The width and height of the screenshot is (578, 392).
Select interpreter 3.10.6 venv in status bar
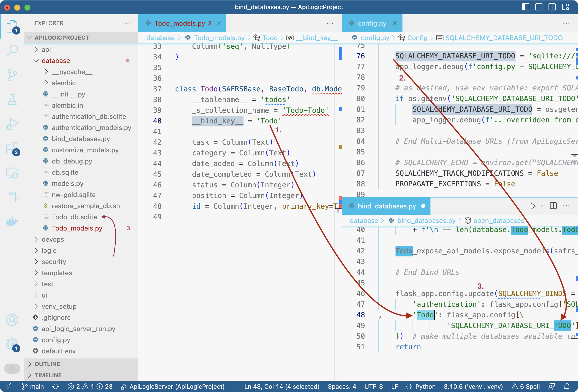click(473, 386)
